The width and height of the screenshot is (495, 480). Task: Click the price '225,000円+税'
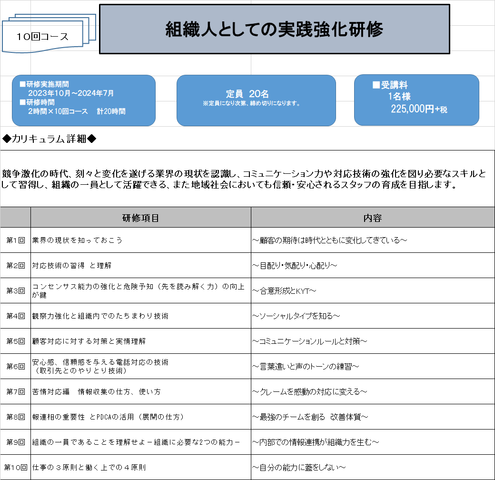click(x=419, y=109)
